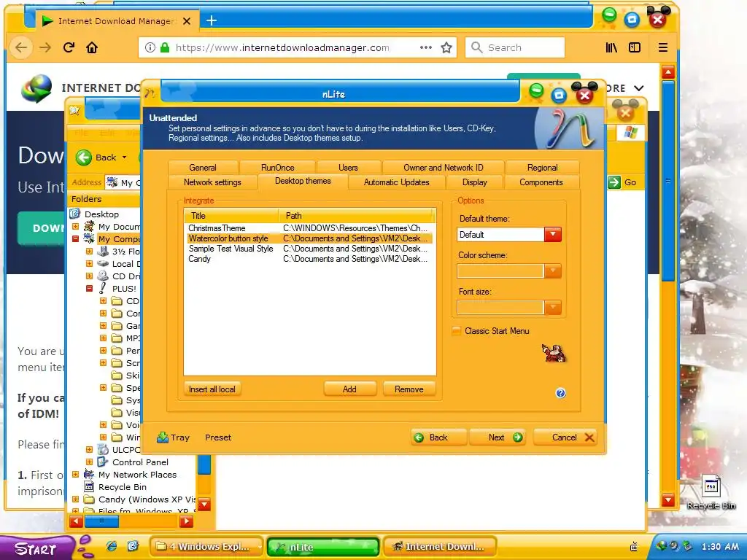Expand the ULCPC tree node

(x=89, y=449)
